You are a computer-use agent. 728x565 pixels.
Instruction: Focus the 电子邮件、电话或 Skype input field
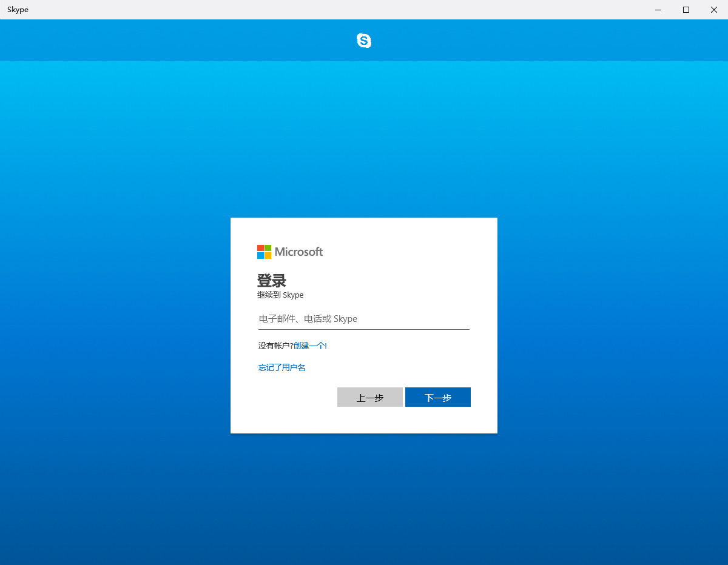[x=364, y=319]
